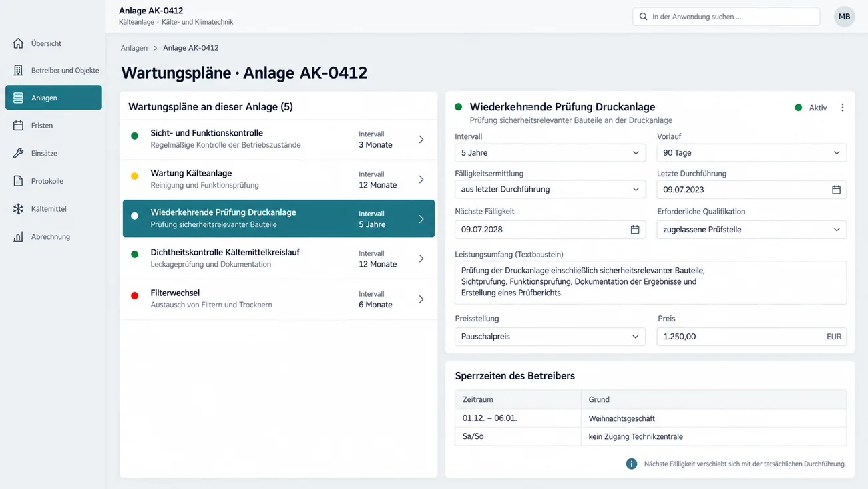Click the MB user avatar

click(844, 17)
